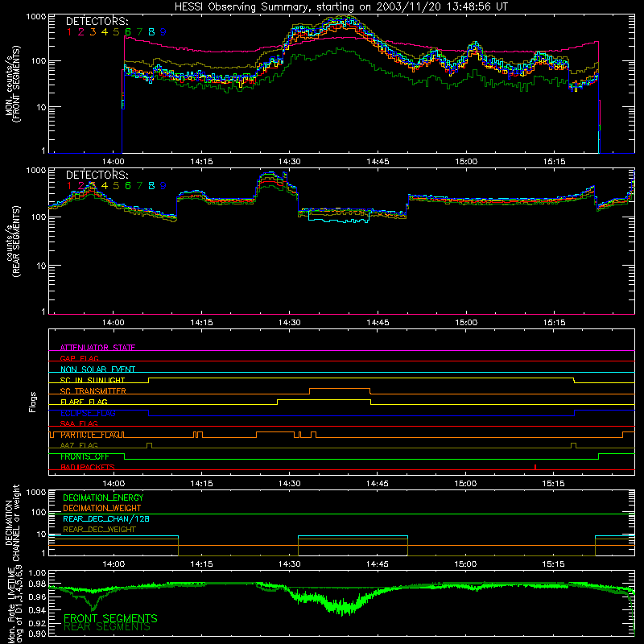The width and height of the screenshot is (644, 644).
Task: Click the REAR_DEC_WEIGHT legend label
Action: point(99,530)
